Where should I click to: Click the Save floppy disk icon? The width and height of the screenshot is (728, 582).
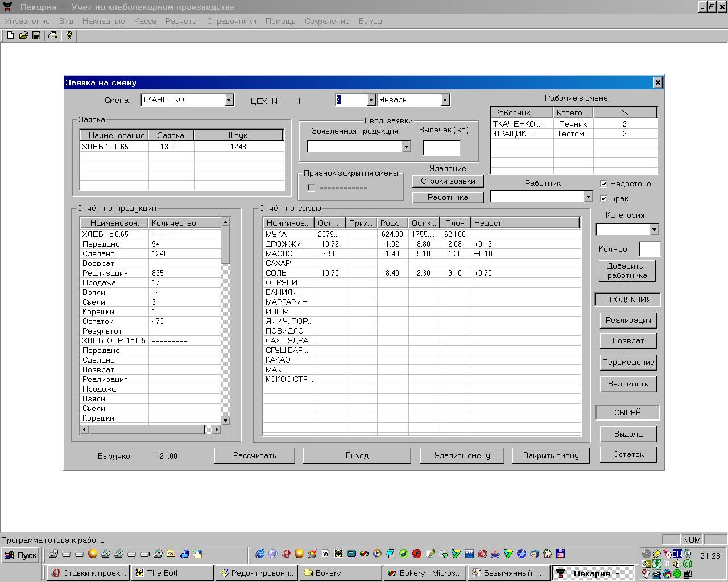click(36, 35)
